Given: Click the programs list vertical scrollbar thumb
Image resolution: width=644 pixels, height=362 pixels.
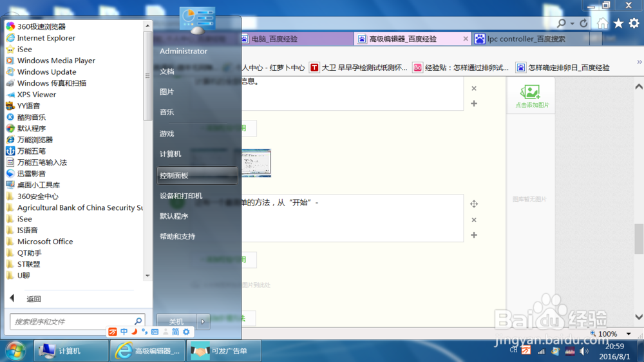Looking at the screenshot, I should pos(147,75).
